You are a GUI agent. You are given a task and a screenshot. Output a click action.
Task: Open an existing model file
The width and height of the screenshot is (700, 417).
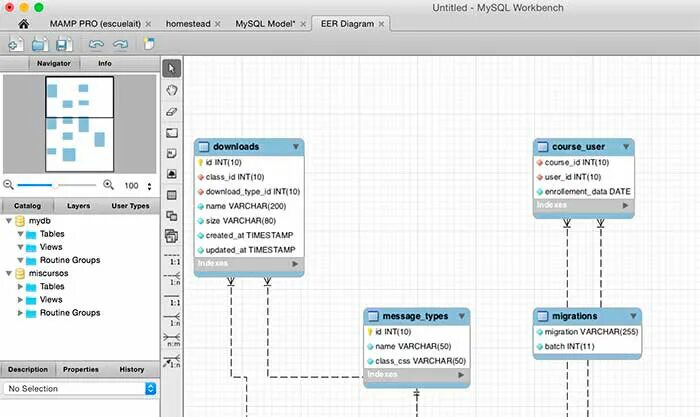coord(40,44)
